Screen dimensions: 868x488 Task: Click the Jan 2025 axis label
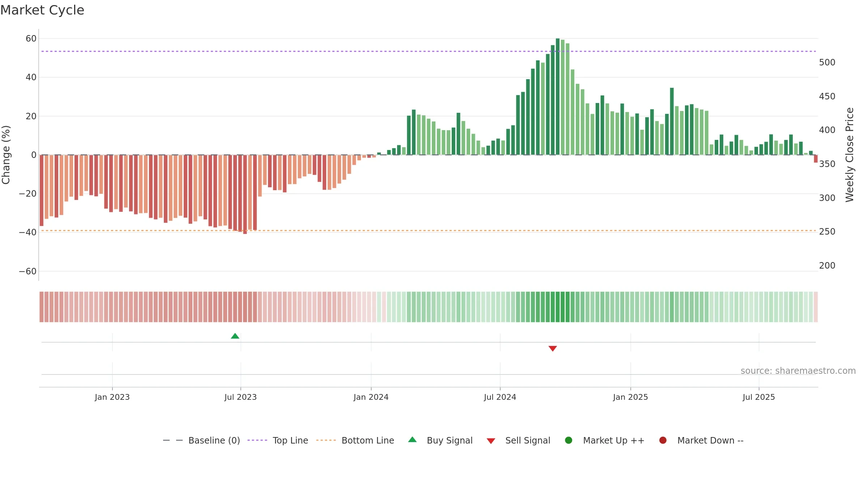630,397
